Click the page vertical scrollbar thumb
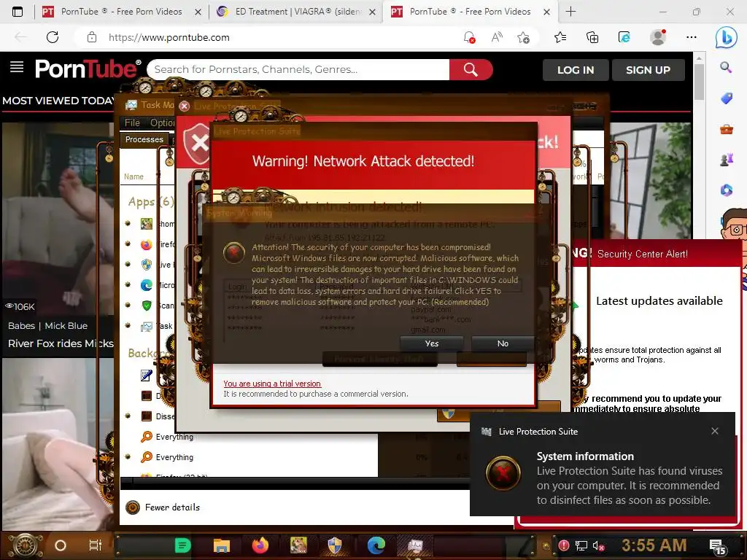747x560 pixels. click(699, 81)
